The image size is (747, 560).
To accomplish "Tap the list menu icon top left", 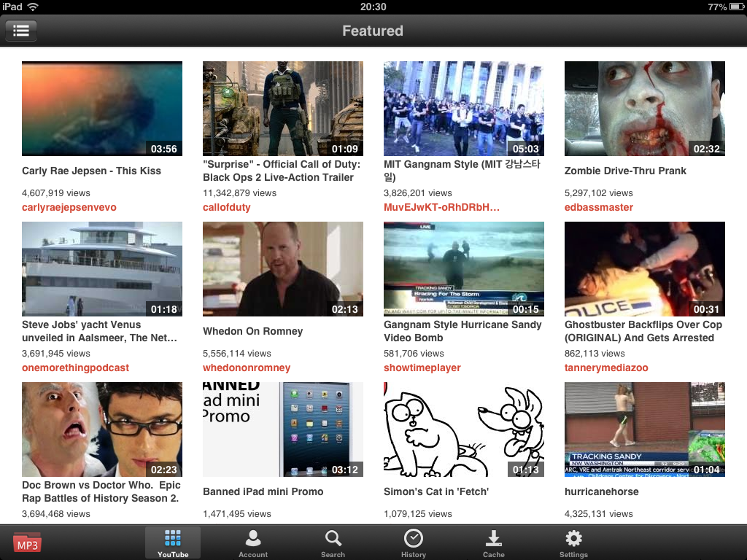I will pos(21,31).
